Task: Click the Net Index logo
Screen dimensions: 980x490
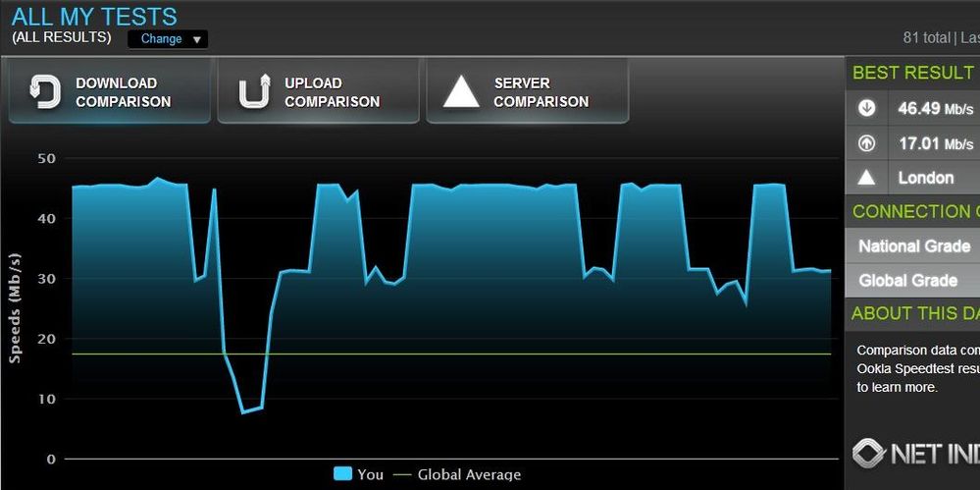Action: [x=916, y=454]
